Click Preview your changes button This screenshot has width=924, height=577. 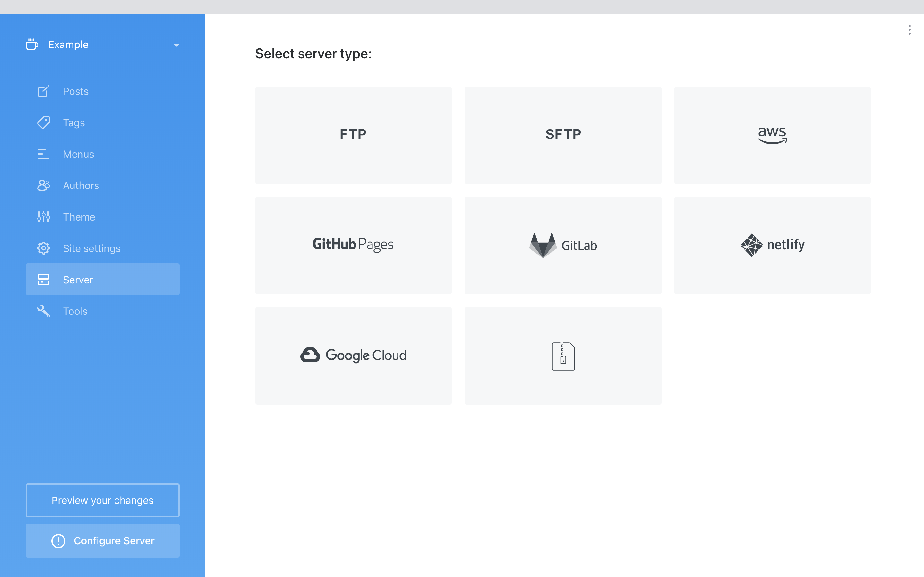click(102, 500)
